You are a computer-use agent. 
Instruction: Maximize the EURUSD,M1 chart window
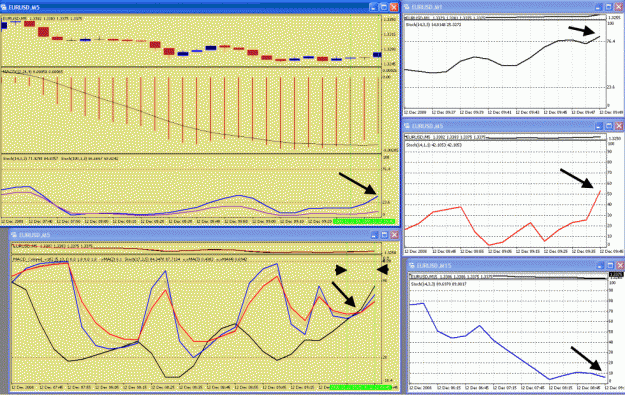coord(609,7)
